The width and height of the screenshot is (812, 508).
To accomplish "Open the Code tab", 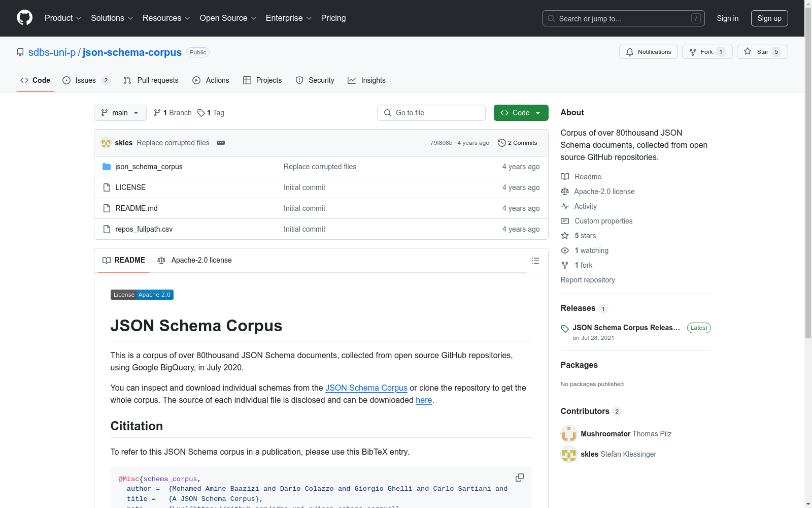I will pyautogui.click(x=36, y=80).
